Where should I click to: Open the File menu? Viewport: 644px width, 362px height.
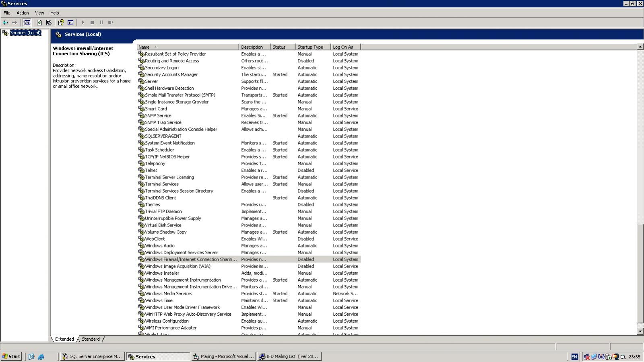[x=7, y=13]
